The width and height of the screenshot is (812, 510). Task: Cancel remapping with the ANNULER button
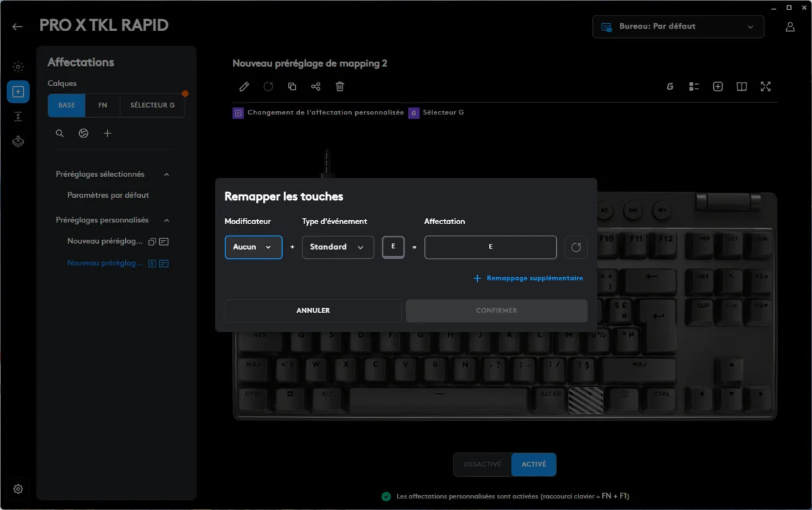tap(313, 310)
